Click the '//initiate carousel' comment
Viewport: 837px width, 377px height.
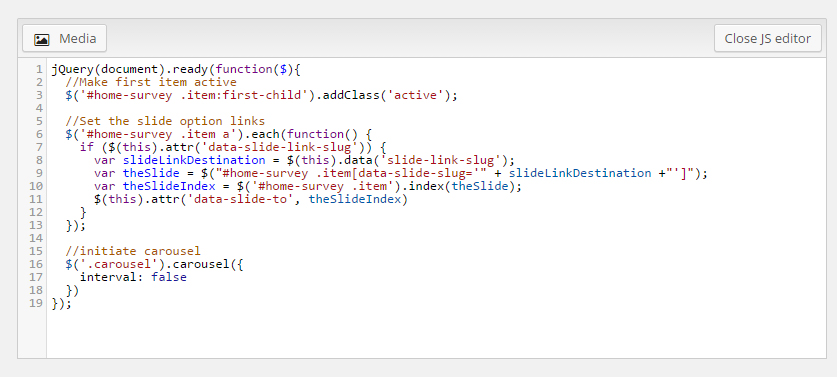tap(133, 252)
